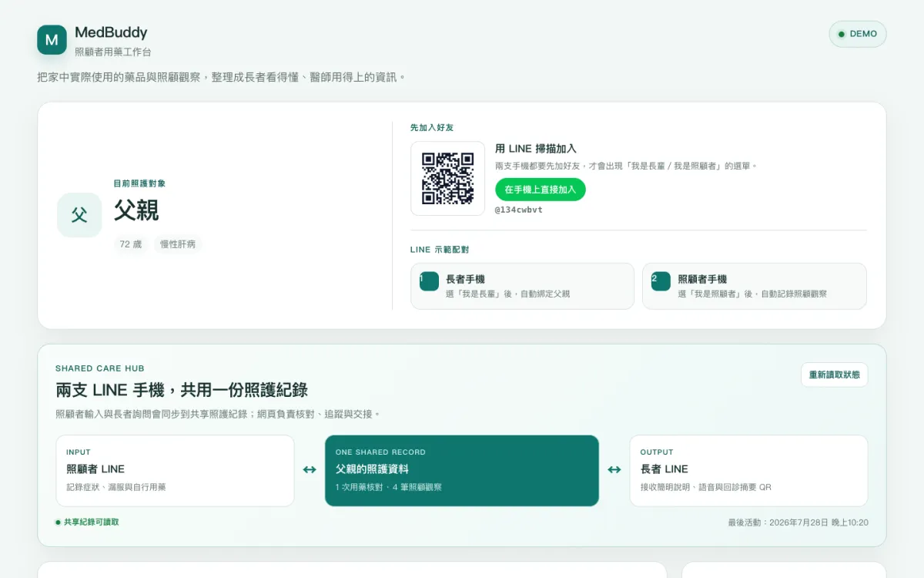Click the @134cwbvt LINE ID text
The height and width of the screenshot is (578, 924).
[x=518, y=210]
